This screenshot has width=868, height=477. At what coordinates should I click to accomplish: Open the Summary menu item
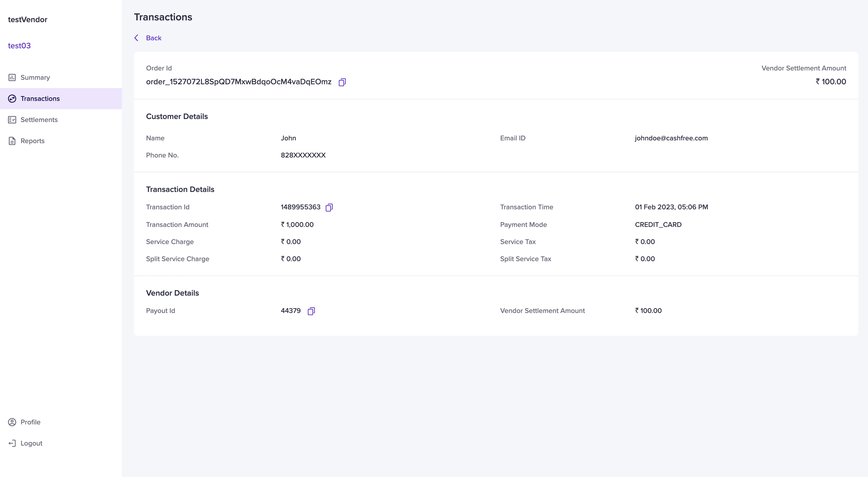(x=35, y=77)
